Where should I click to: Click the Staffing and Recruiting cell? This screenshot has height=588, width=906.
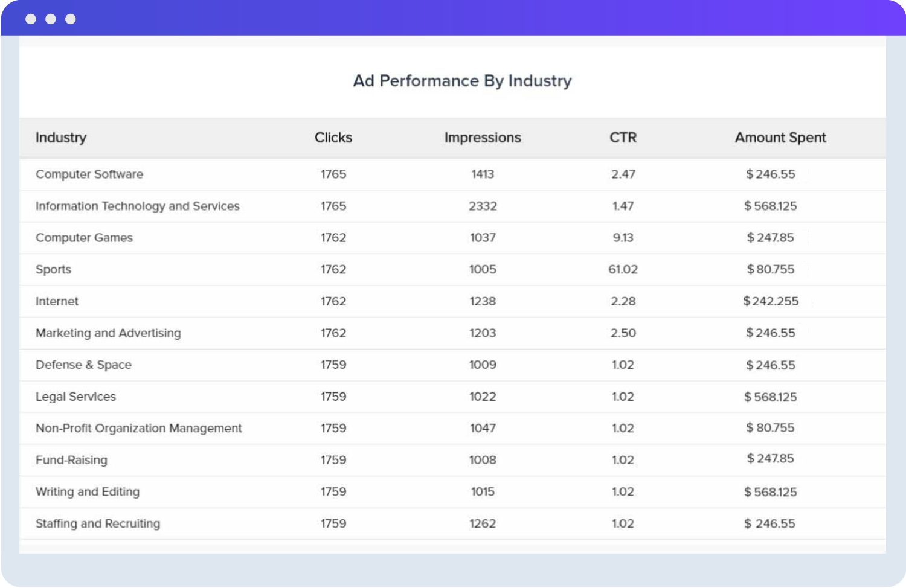click(98, 523)
